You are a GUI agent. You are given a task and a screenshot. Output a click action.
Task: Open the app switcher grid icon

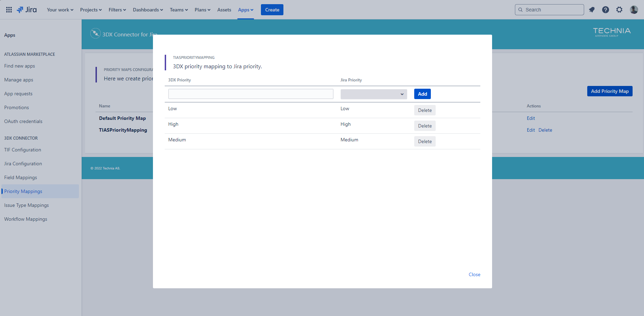(9, 10)
